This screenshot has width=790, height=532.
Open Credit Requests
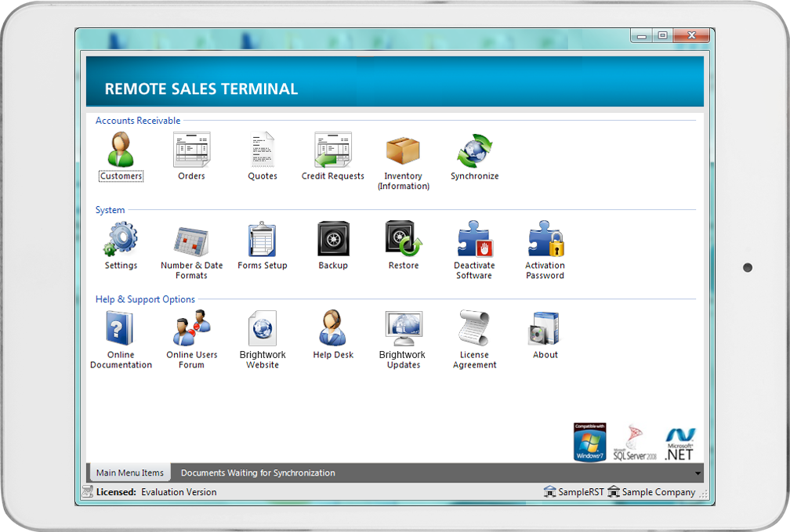(333, 150)
